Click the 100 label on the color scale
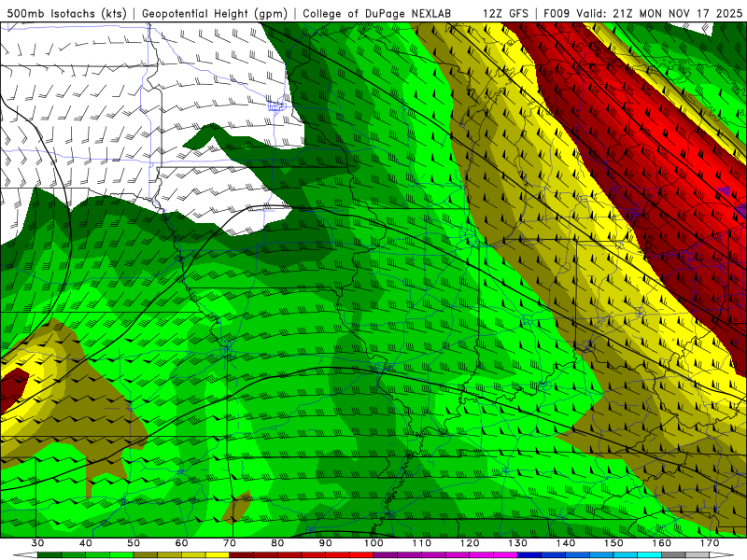Screen dimensions: 747x560 (373, 543)
